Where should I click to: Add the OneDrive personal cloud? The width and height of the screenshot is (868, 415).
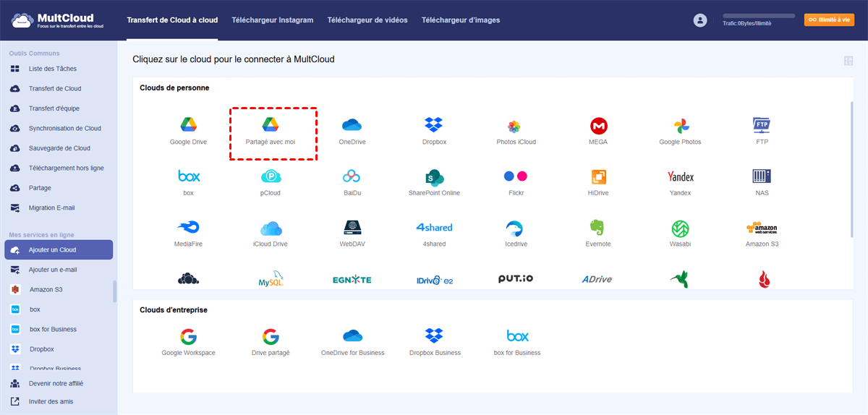point(352,125)
